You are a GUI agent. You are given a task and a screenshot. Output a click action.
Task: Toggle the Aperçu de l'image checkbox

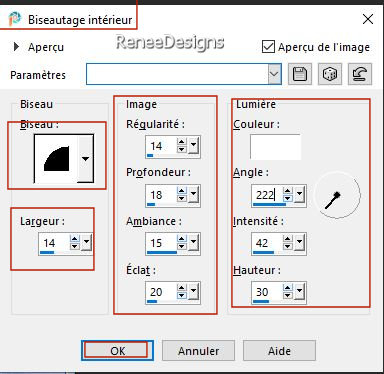pos(268,47)
